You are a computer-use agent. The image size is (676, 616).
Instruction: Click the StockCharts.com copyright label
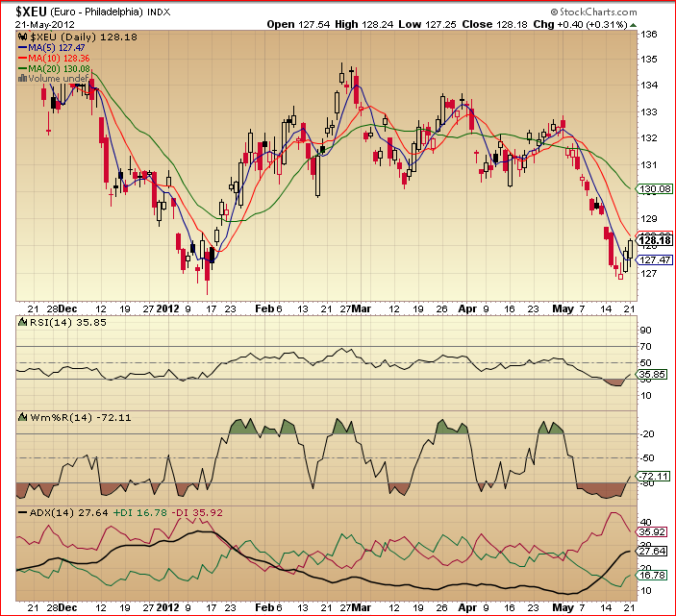click(x=593, y=12)
